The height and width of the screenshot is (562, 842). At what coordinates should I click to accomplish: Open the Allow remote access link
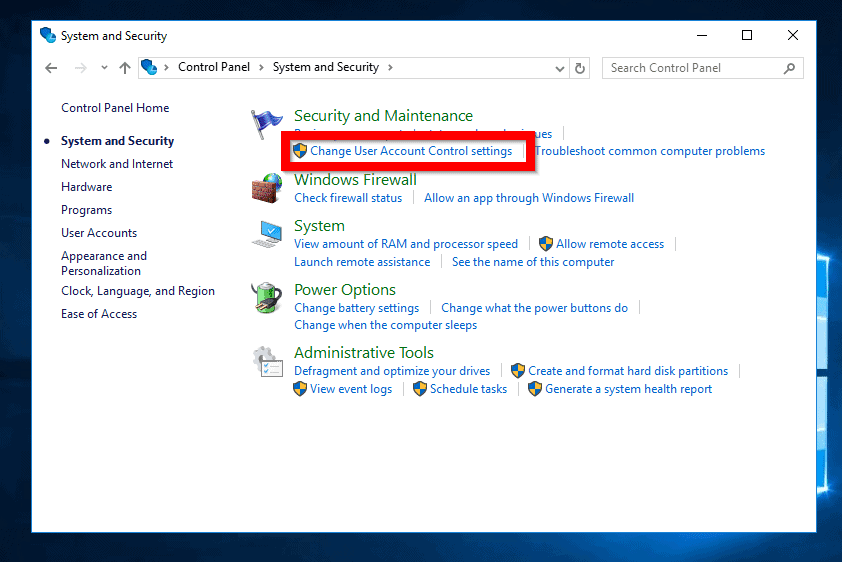coord(610,244)
